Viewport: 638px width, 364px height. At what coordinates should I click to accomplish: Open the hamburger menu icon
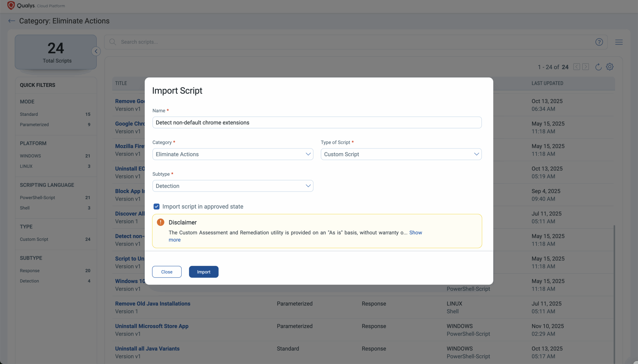pos(619,42)
